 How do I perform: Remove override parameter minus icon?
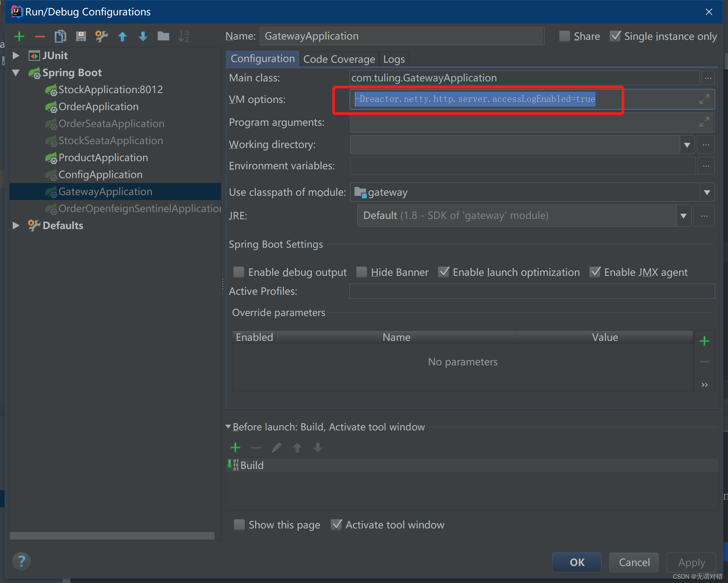pyautogui.click(x=704, y=361)
